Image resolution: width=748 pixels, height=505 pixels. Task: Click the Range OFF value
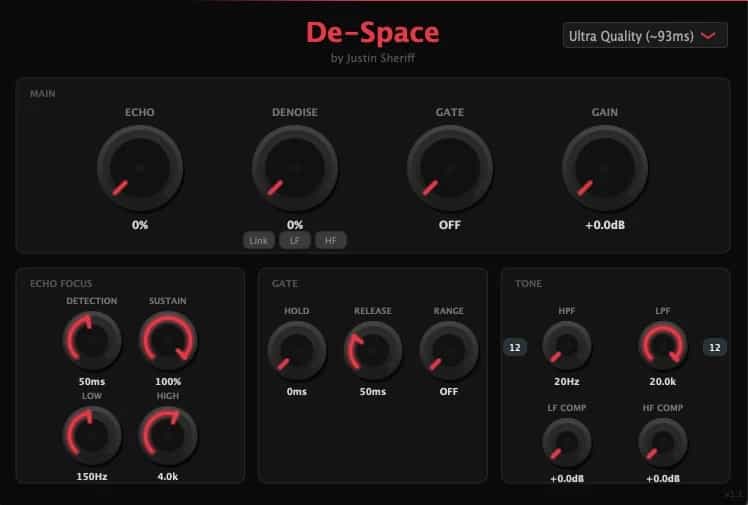coord(448,392)
